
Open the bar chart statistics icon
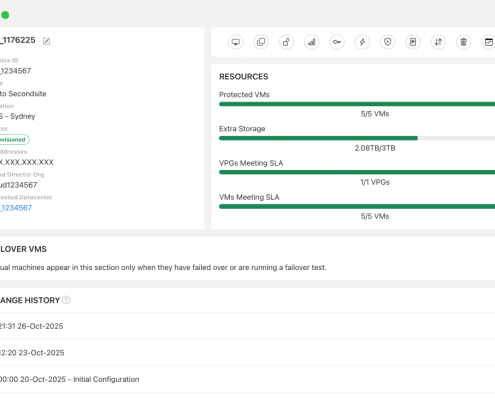tap(312, 42)
